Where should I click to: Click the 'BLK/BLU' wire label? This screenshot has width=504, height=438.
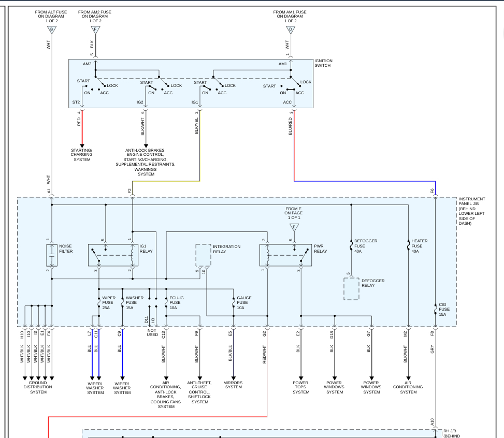[230, 353]
